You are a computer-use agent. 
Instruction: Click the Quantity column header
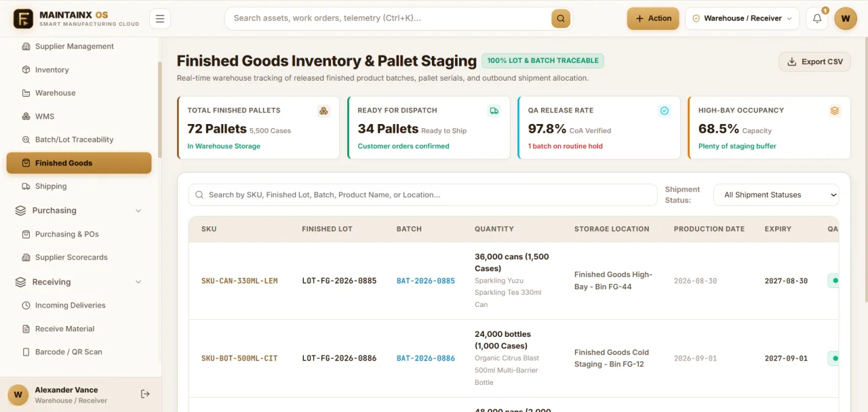tap(494, 229)
